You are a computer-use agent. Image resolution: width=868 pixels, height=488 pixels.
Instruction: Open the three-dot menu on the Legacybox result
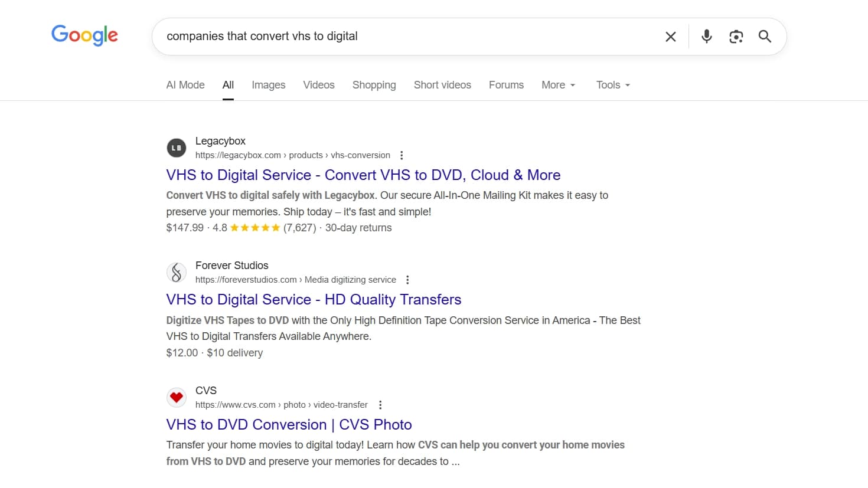coord(402,155)
